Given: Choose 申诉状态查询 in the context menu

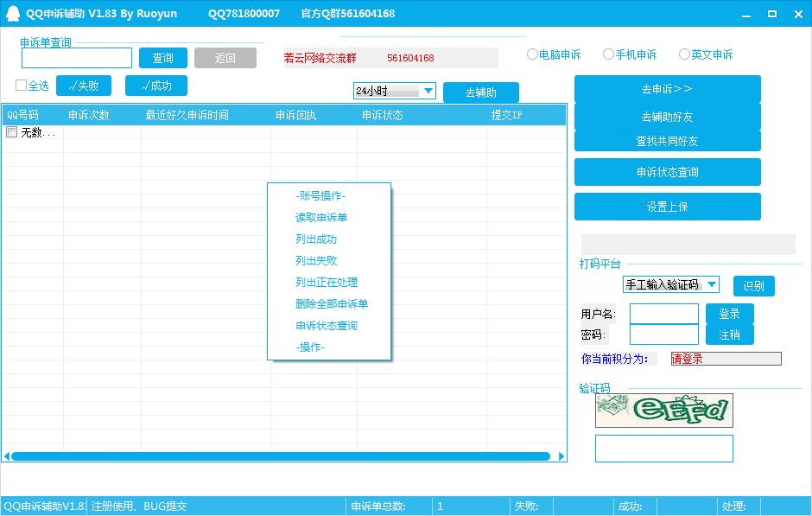Looking at the screenshot, I should tap(327, 326).
